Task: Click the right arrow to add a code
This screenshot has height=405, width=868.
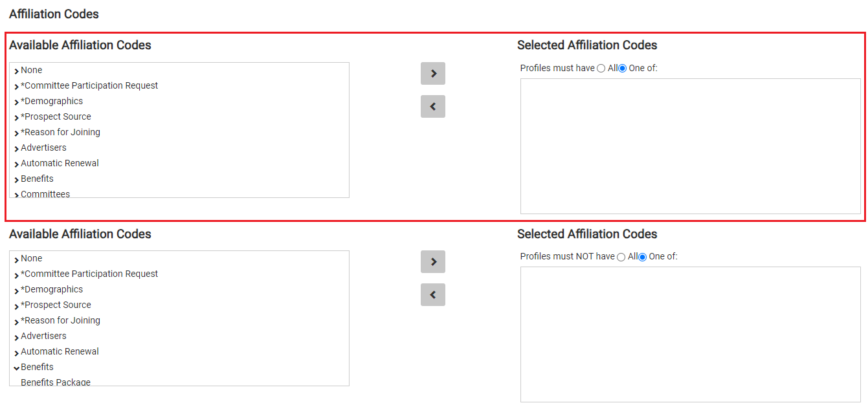Action: (432, 73)
